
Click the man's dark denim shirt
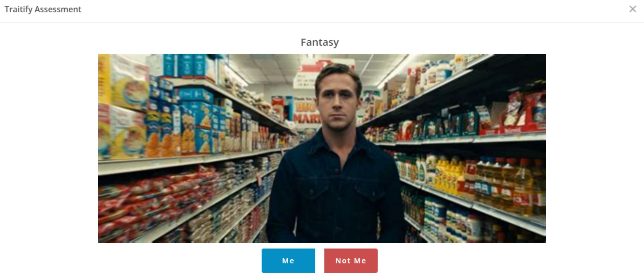pos(335,189)
